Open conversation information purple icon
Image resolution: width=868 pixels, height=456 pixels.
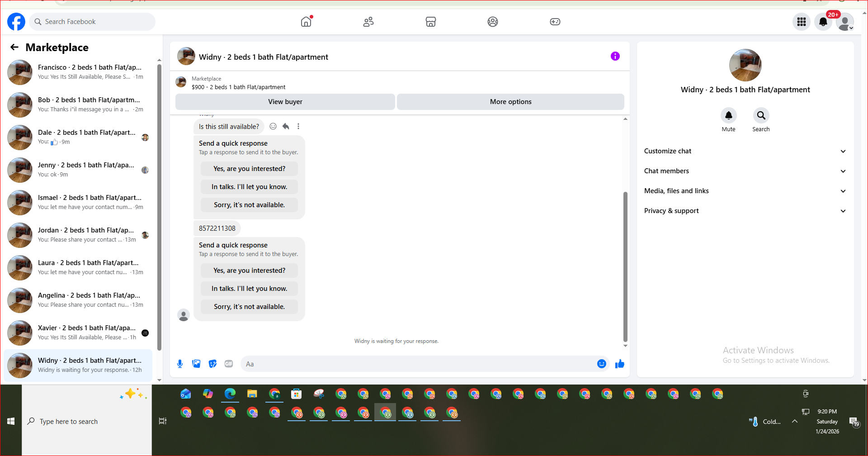pyautogui.click(x=615, y=56)
